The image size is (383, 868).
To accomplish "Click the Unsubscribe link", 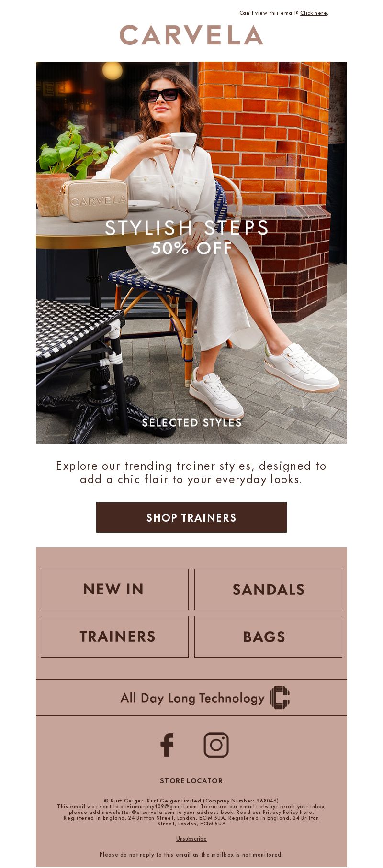I will [191, 838].
